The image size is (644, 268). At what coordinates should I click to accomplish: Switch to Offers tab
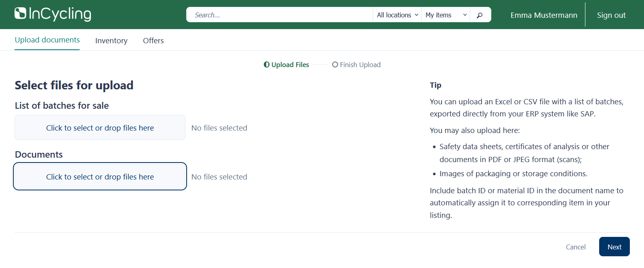(154, 40)
